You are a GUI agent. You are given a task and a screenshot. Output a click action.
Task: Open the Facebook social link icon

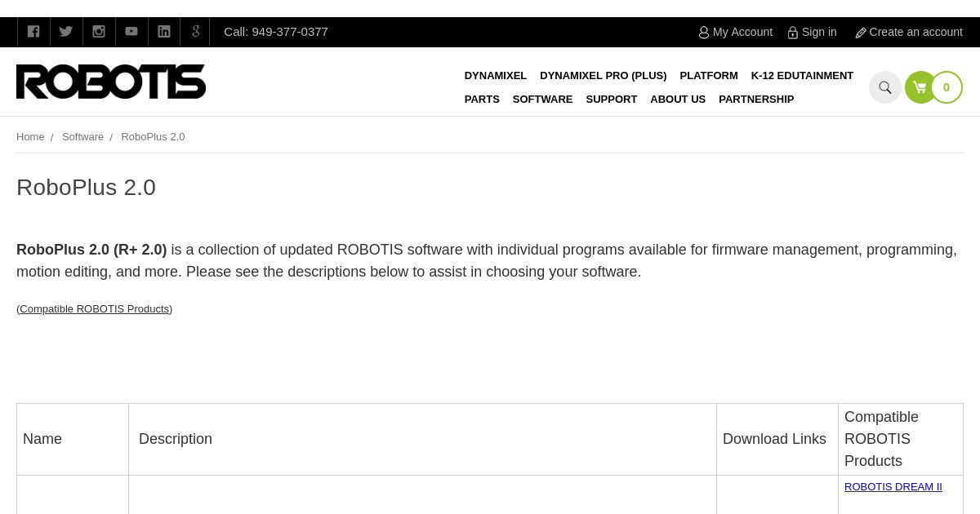point(33,32)
